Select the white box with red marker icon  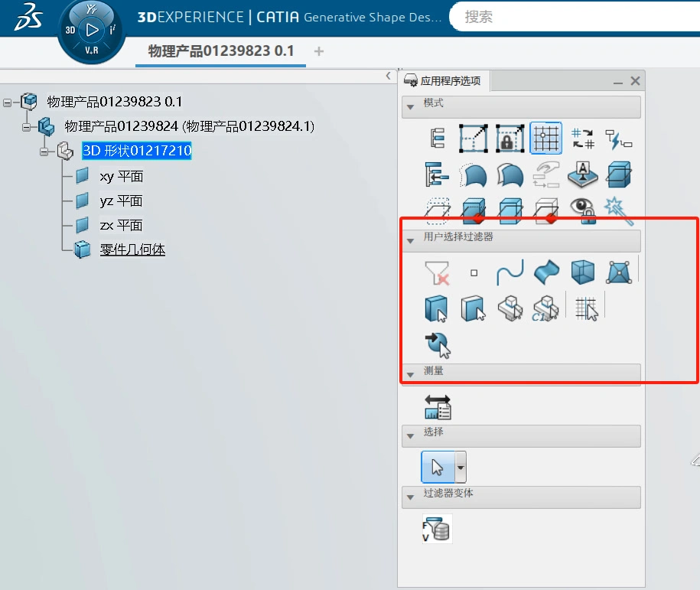pyautogui.click(x=546, y=210)
